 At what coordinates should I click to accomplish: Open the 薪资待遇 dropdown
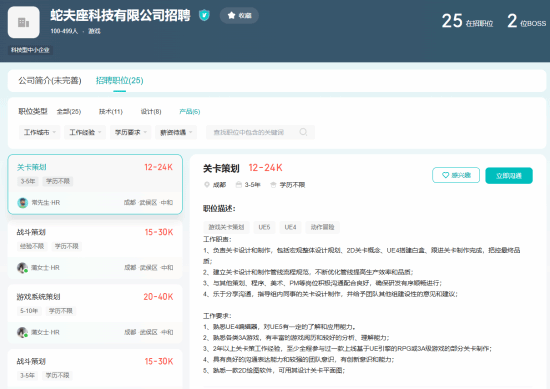176,132
